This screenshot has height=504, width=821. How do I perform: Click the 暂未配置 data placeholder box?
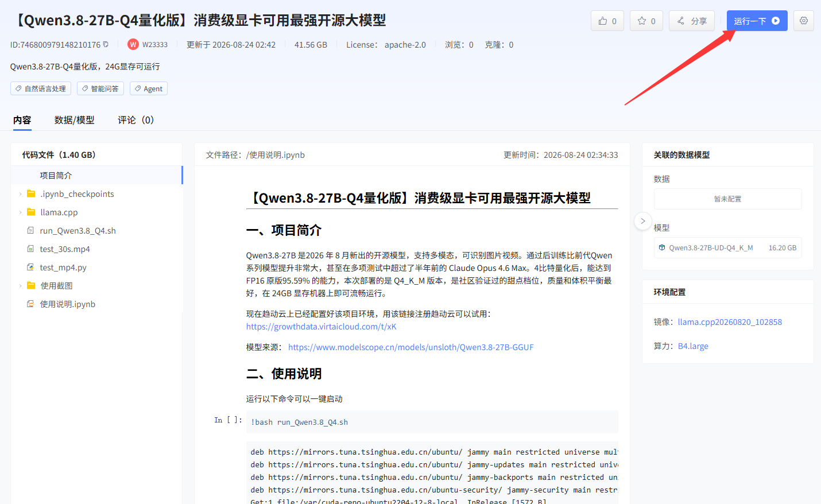click(728, 199)
